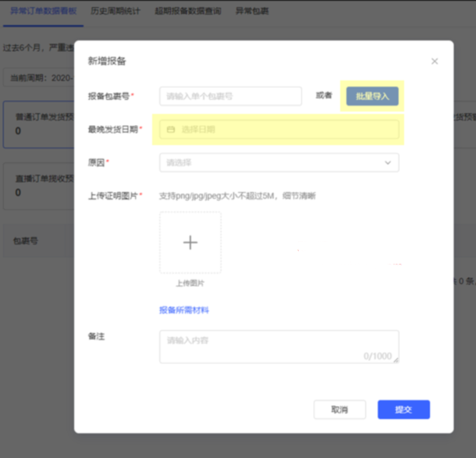476x458 pixels.
Task: Expand the 原因 dropdown chevron arrow
Action: point(388,162)
